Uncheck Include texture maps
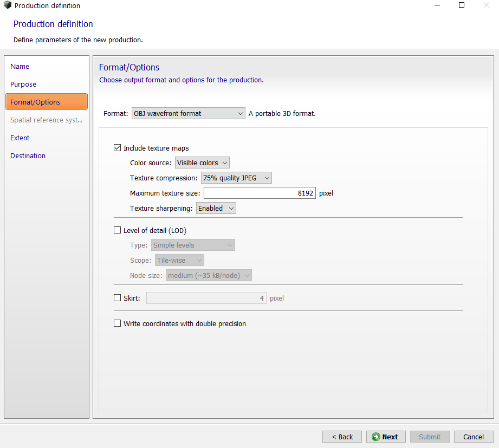The height and width of the screenshot is (448, 499). coord(118,148)
